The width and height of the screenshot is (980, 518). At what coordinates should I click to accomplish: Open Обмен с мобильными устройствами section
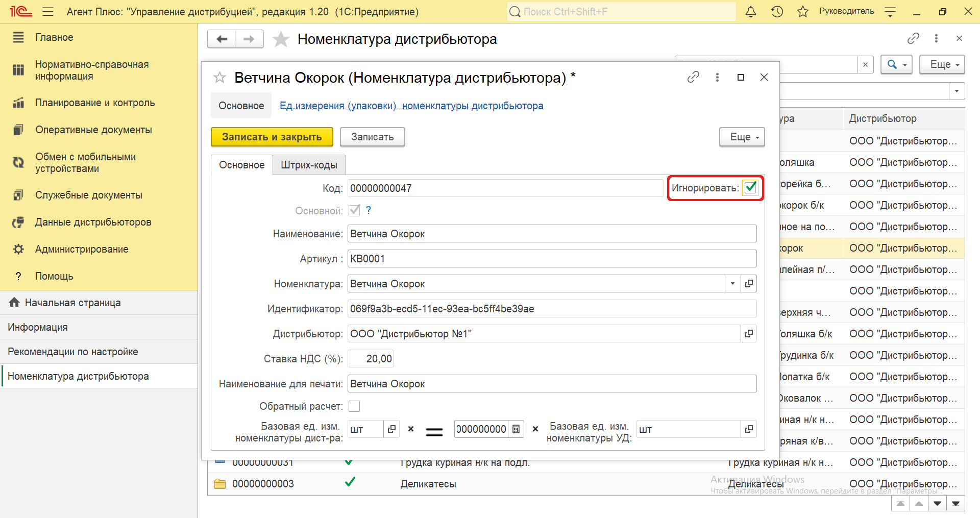point(85,162)
